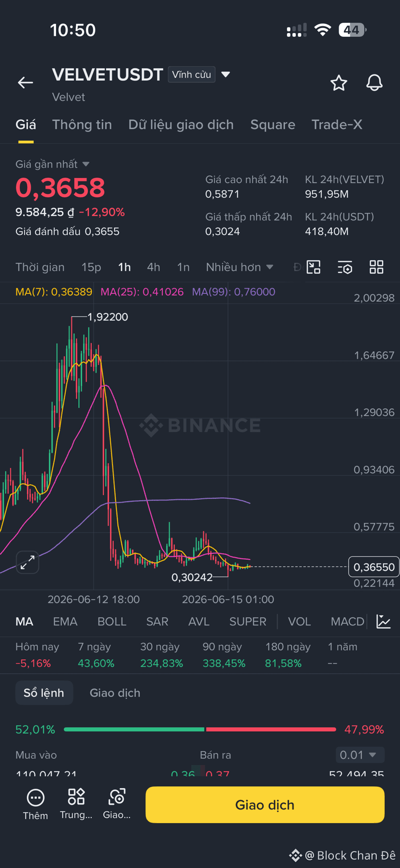Tap the VELVETUSDT pair title

pos(108,74)
